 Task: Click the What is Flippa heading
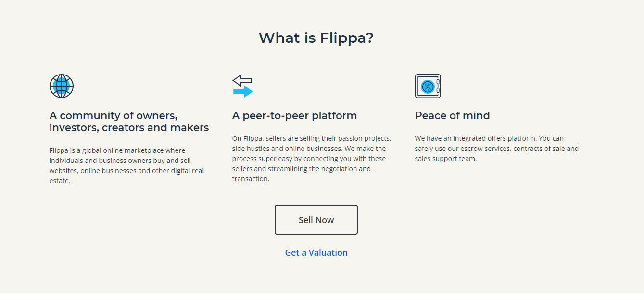[316, 37]
